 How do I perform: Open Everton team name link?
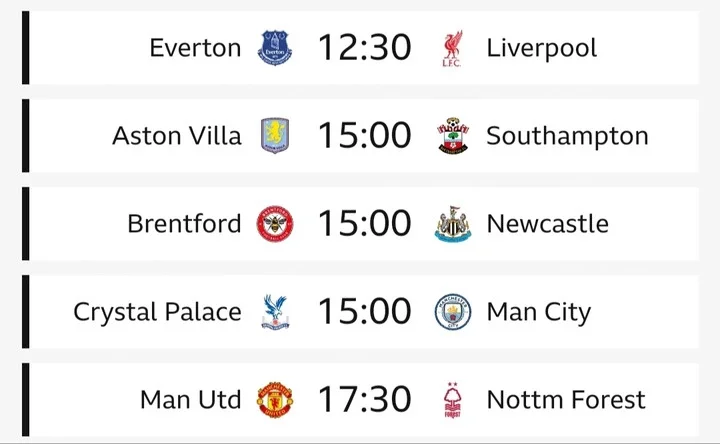pyautogui.click(x=195, y=48)
